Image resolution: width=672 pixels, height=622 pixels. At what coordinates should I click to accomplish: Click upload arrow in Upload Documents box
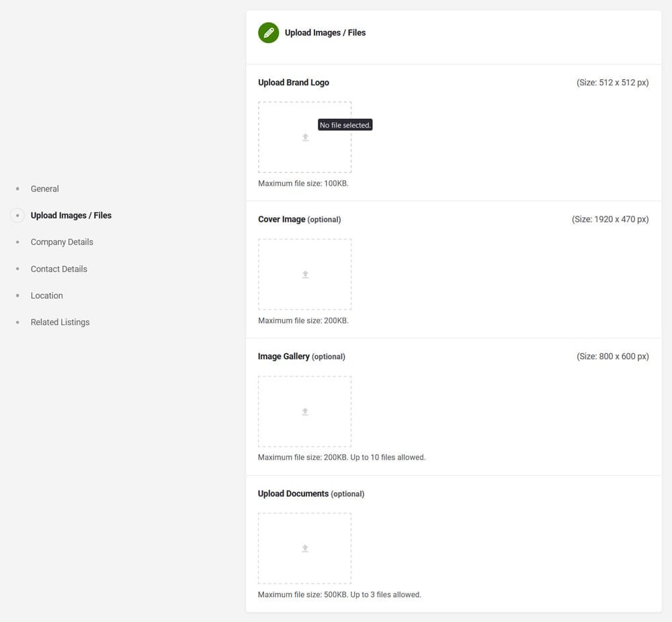[x=305, y=548]
